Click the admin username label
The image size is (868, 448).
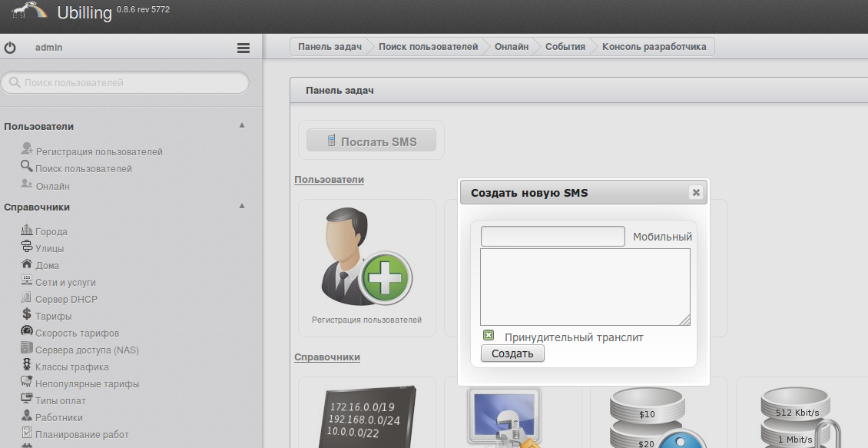[48, 48]
